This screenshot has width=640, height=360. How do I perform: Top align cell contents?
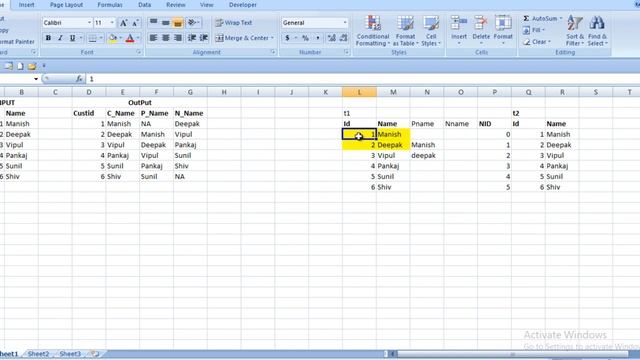point(153,22)
